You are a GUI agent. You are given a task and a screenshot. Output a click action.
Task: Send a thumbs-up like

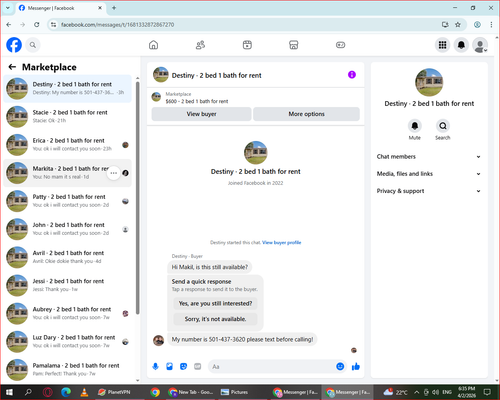click(x=356, y=367)
